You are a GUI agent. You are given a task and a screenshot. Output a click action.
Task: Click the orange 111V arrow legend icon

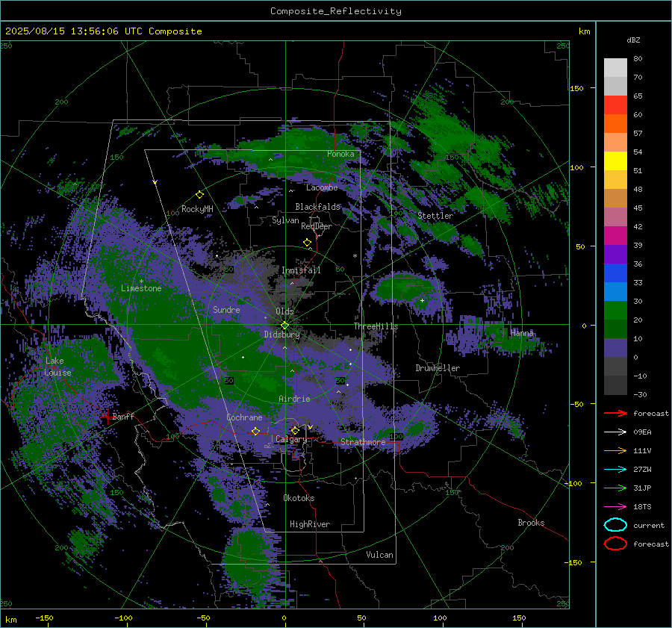(x=615, y=450)
